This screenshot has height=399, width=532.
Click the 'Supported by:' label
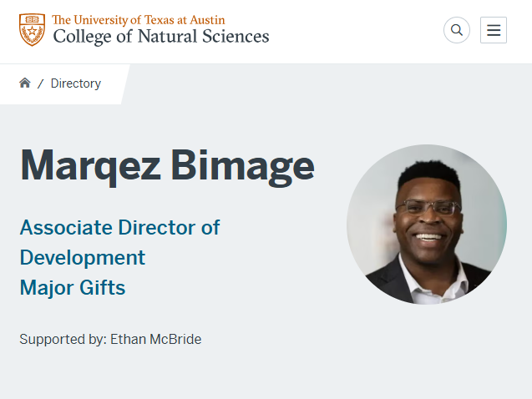63,340
